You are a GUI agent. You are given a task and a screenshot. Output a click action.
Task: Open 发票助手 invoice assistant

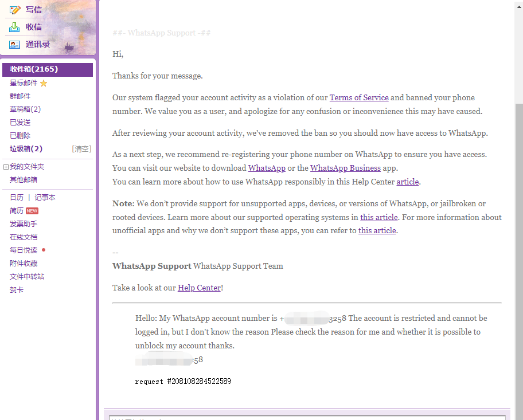[x=24, y=223]
